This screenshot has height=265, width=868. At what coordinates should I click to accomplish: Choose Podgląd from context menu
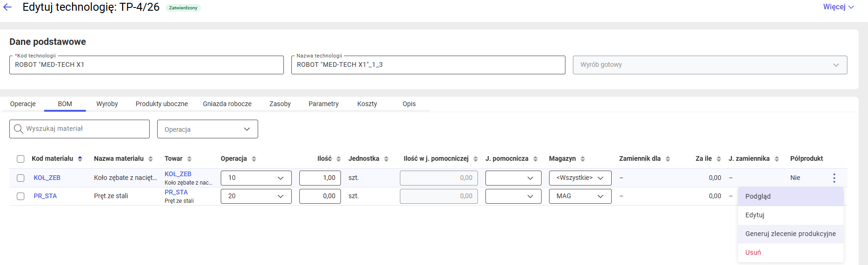pyautogui.click(x=791, y=197)
